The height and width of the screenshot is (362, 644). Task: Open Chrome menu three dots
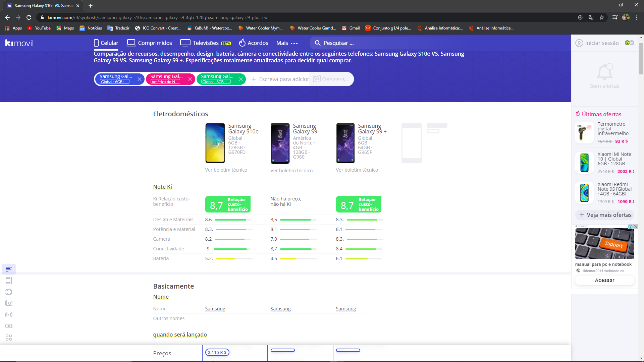click(x=637, y=17)
